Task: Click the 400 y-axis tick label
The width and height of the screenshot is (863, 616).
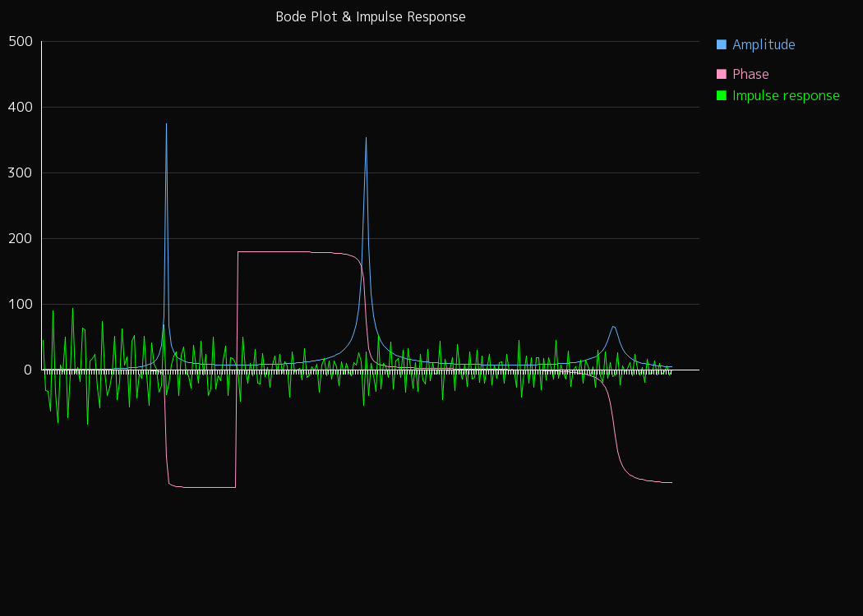Action: click(x=20, y=108)
